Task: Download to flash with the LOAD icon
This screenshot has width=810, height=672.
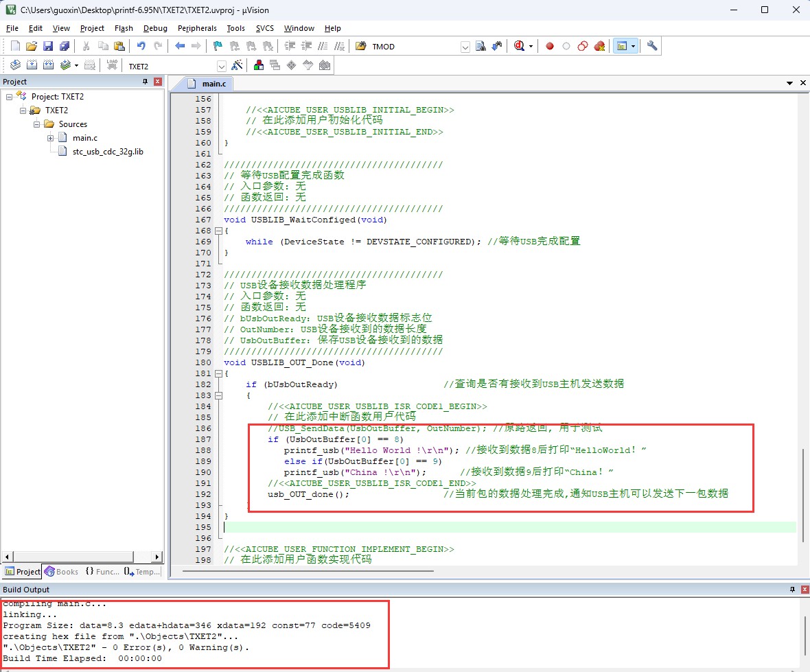Action: pos(112,65)
